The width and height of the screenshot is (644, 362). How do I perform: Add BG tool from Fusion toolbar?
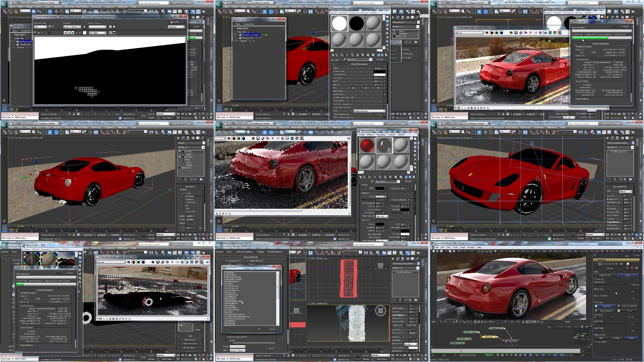tap(512, 251)
